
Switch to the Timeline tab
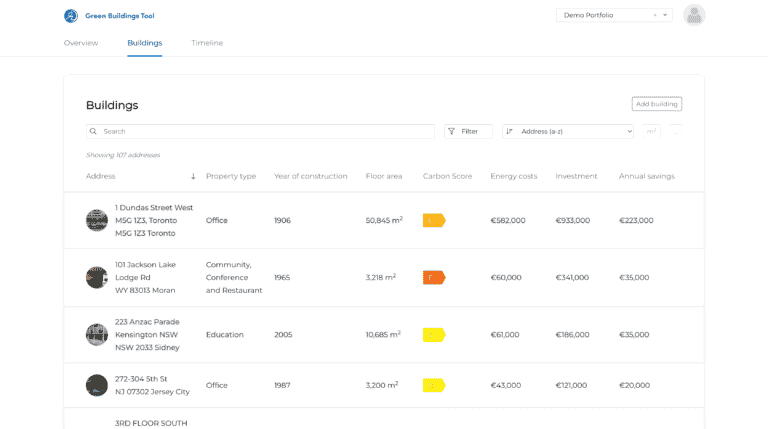[x=207, y=43]
